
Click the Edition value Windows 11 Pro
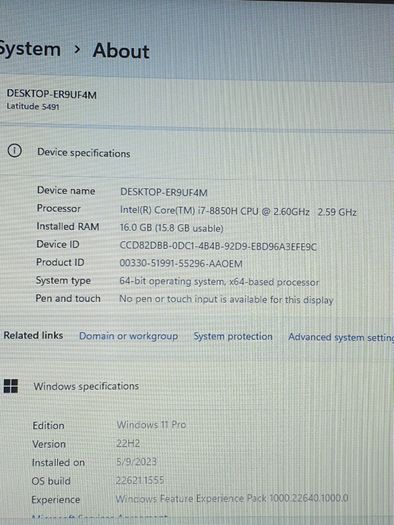[151, 425]
